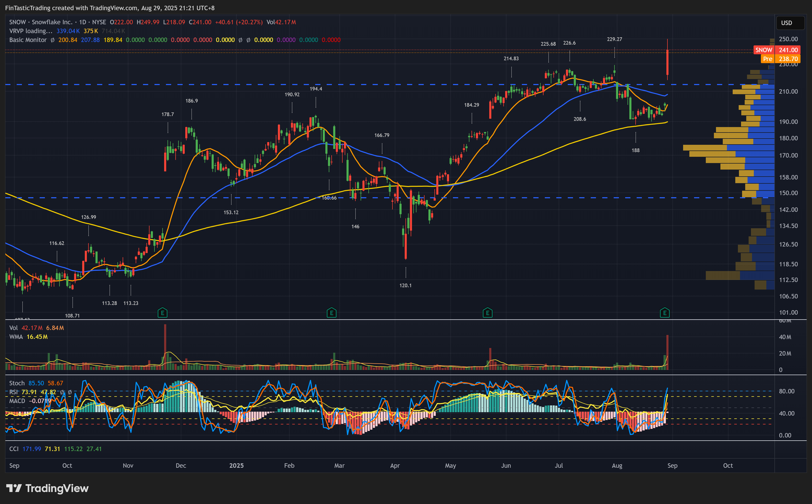Click the Jun label on time axis
The width and height of the screenshot is (812, 504).
[x=506, y=465]
